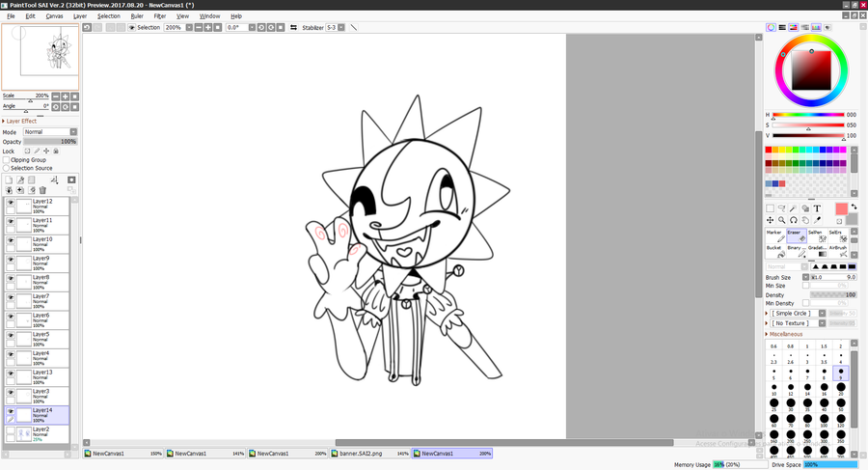Open the layer Mode dropdown
868x470 pixels.
(x=73, y=132)
